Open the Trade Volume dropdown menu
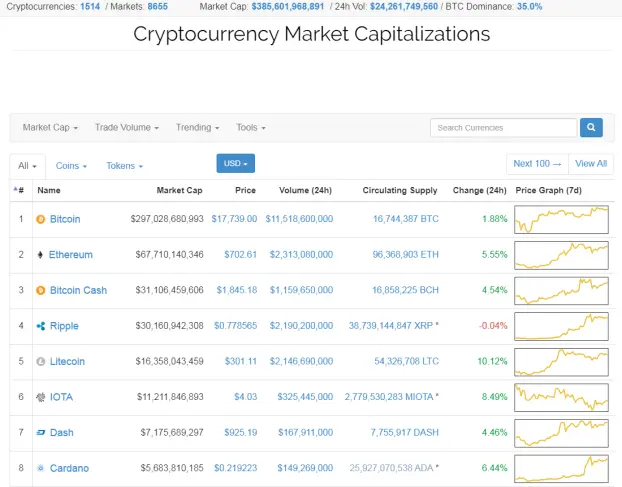The image size is (622, 487). (127, 127)
